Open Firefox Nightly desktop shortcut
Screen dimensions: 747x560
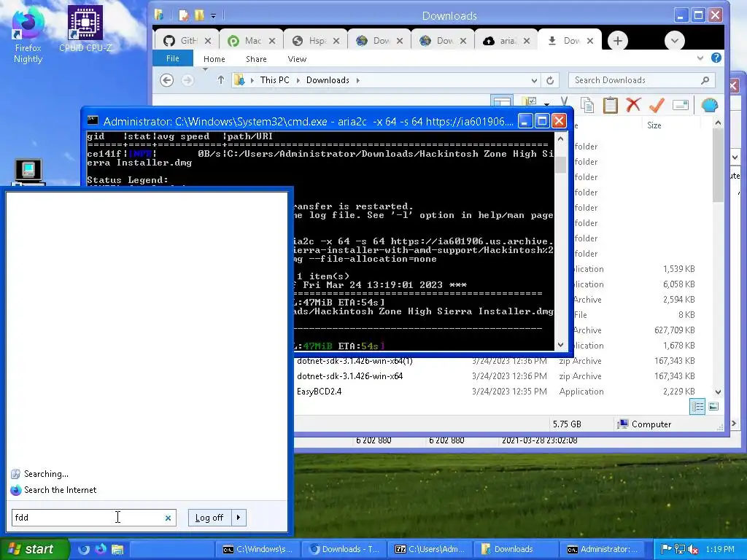[x=28, y=36]
